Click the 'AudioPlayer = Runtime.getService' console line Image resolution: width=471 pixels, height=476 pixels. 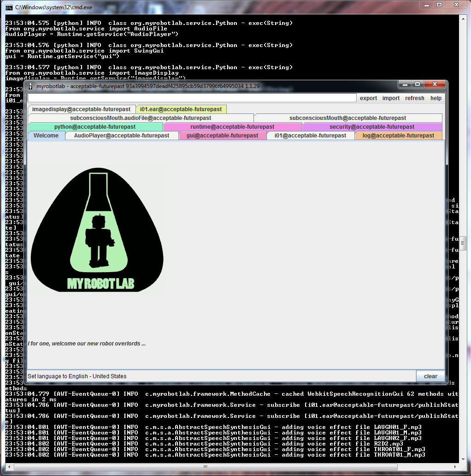tap(92, 34)
